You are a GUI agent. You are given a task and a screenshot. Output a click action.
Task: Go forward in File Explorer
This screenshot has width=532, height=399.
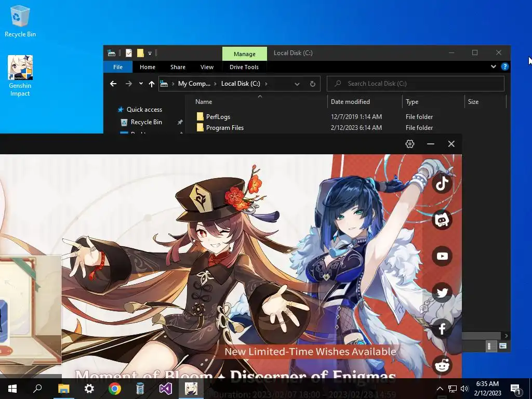point(129,84)
